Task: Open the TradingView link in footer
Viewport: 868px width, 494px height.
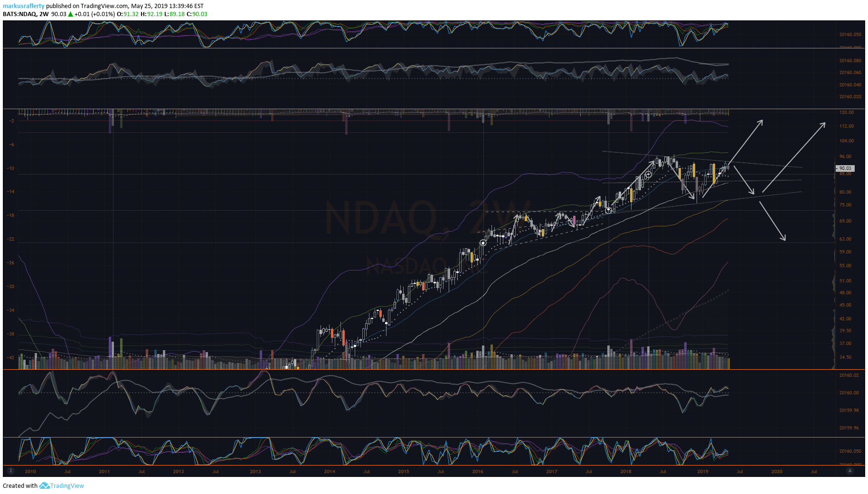Action: pos(67,485)
